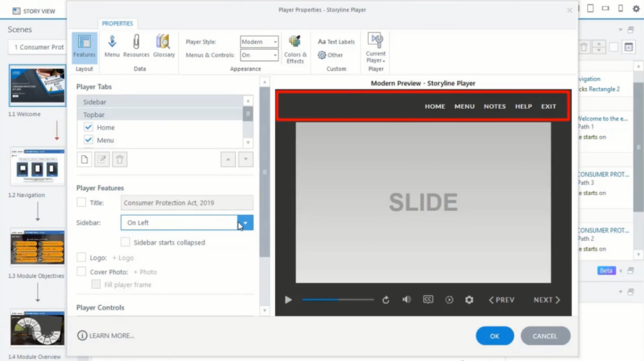This screenshot has width=644, height=361.
Task: Click the Aa Text Labels icon
Action: 321,41
